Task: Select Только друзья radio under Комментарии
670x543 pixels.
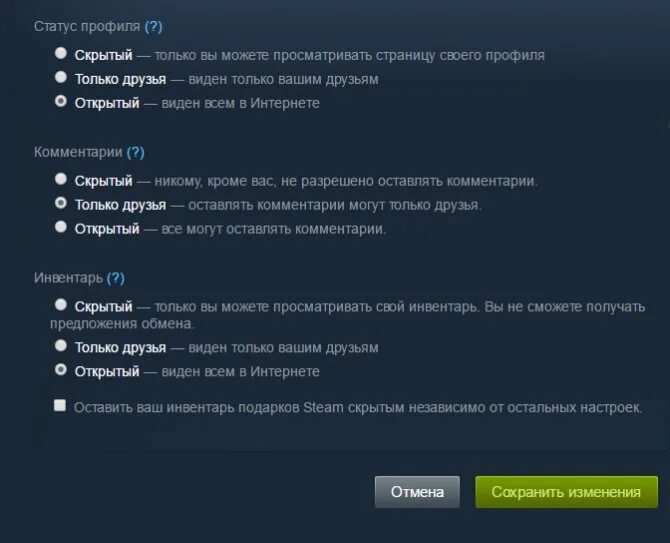Action: click(61, 203)
